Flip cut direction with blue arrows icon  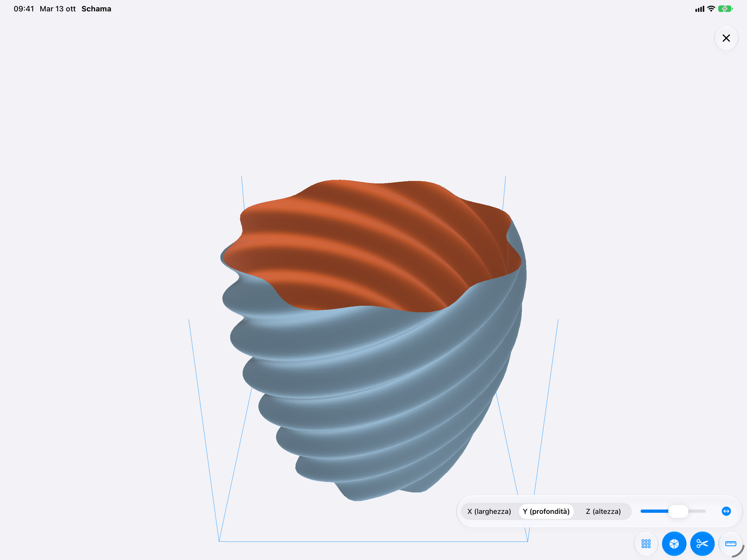tap(726, 511)
